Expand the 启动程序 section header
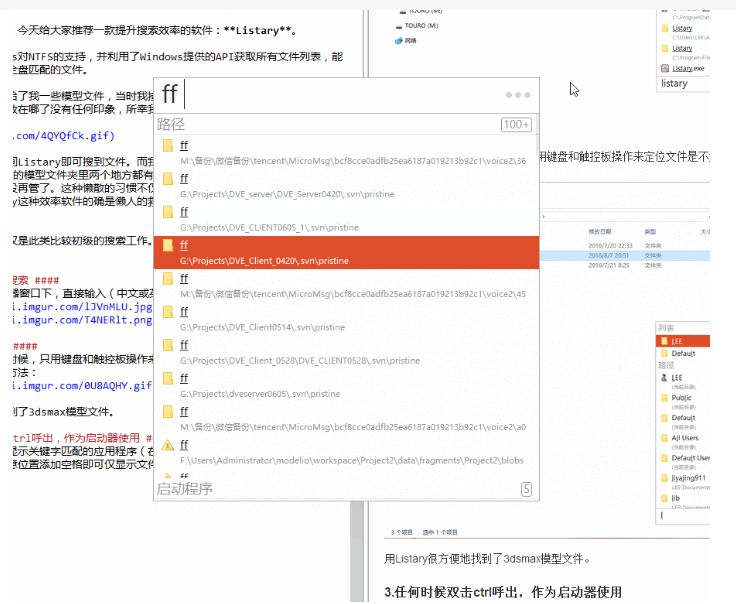Screen dimensions: 736x604 (184, 489)
